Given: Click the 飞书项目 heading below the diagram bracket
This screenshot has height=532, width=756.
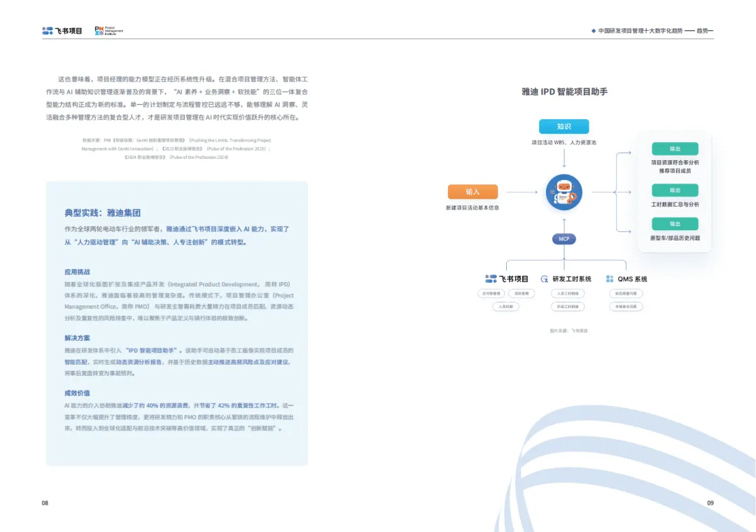Looking at the screenshot, I should [x=514, y=279].
